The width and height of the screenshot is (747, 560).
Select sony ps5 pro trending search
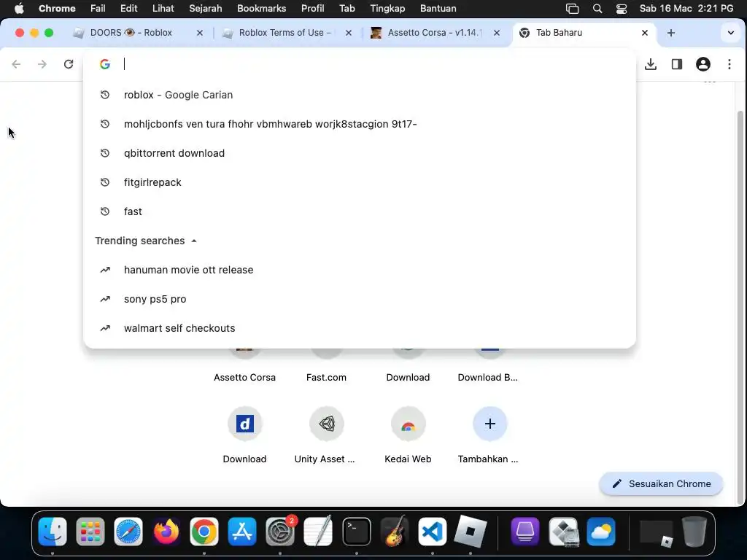coord(360,299)
